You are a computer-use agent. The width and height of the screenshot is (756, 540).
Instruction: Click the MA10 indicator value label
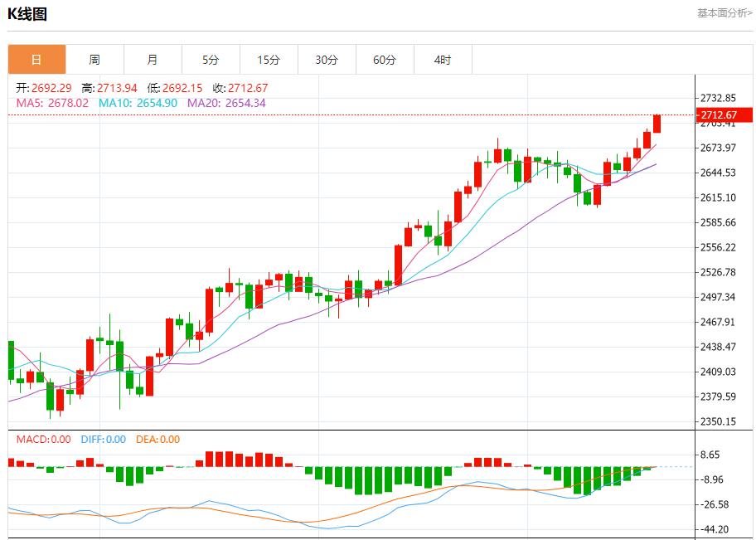tap(138, 103)
